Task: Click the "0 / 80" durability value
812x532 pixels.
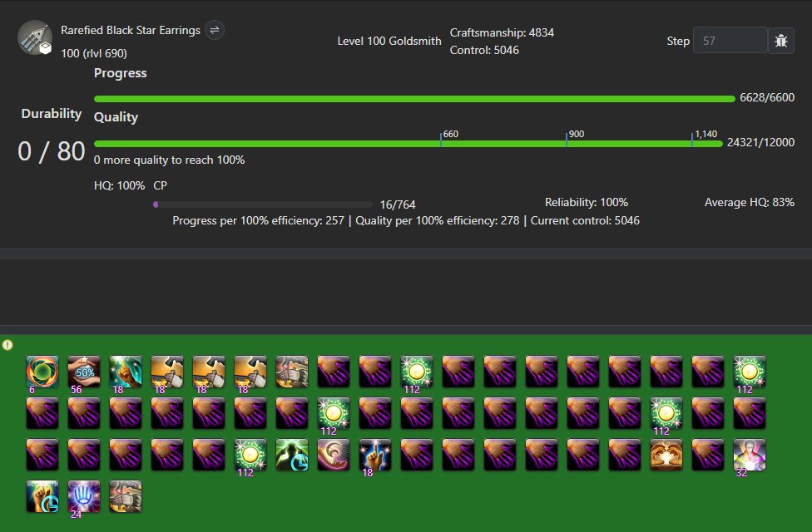Action: [x=52, y=151]
